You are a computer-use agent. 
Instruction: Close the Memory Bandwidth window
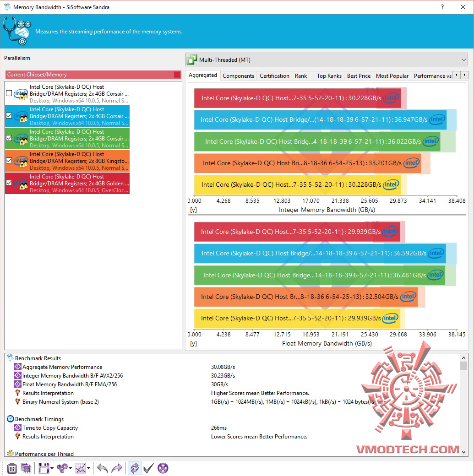463,7
